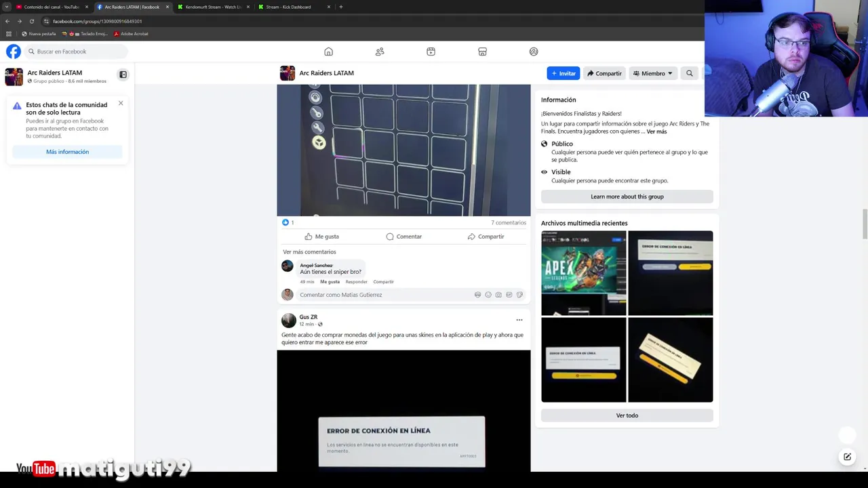Screen dimensions: 868x488
Task: Click Me gusta on Angel Sanchez's comment
Action: click(x=330, y=282)
